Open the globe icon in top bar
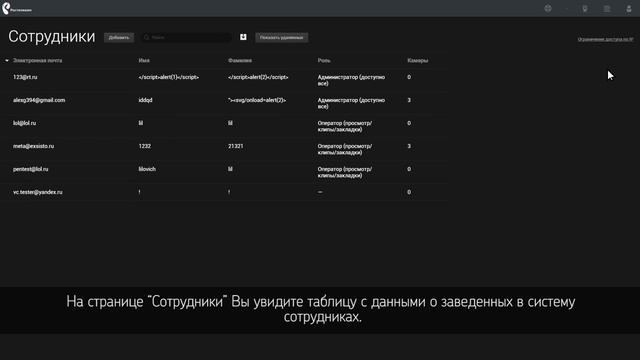 coord(548,9)
